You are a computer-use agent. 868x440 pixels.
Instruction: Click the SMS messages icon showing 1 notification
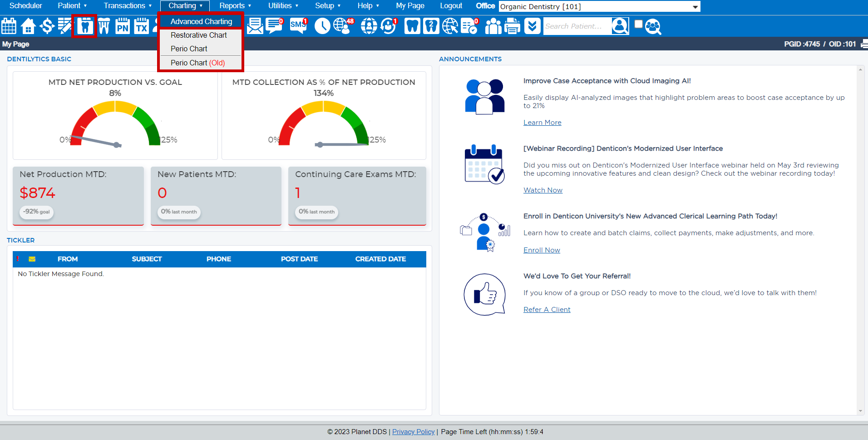[297, 26]
